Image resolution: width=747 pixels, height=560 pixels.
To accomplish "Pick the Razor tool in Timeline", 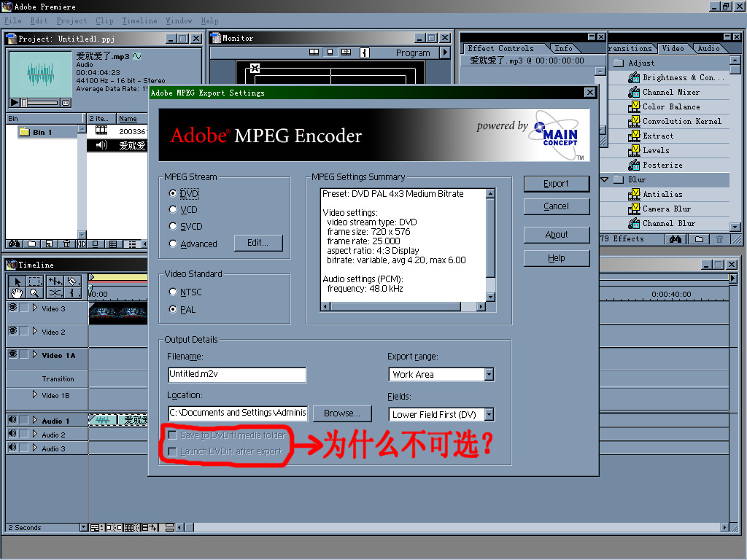I will coord(72,281).
